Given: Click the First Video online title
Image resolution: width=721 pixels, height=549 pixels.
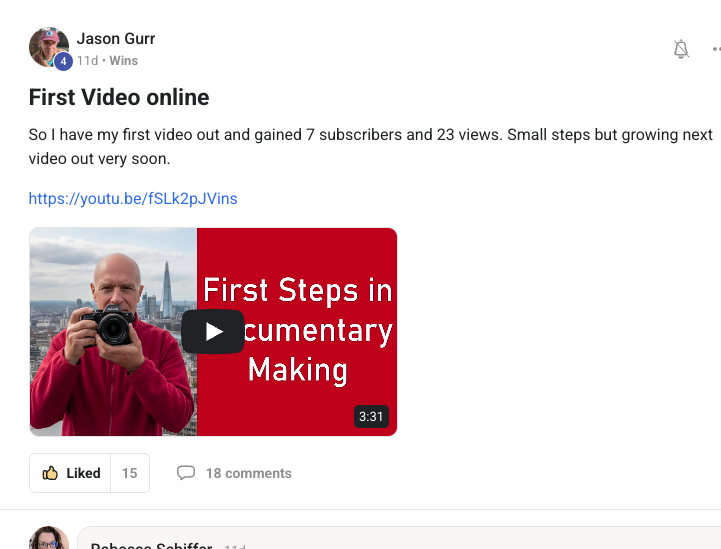Looking at the screenshot, I should click(119, 97).
